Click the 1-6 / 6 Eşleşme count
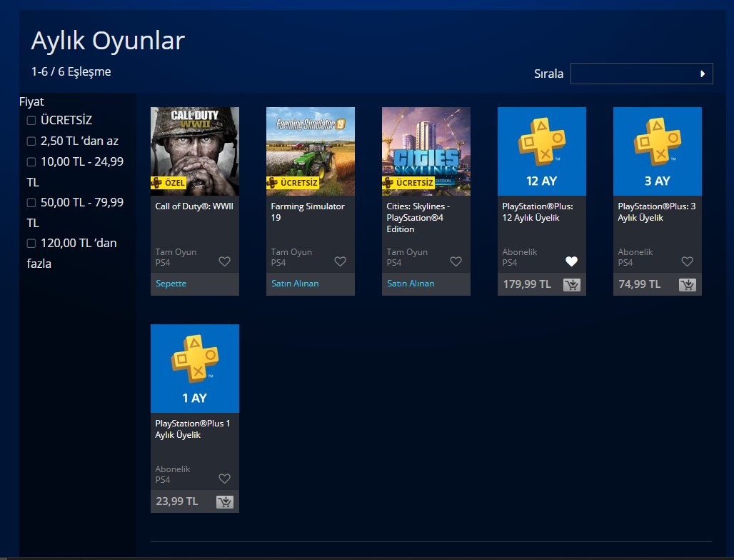The image size is (734, 560). point(71,71)
